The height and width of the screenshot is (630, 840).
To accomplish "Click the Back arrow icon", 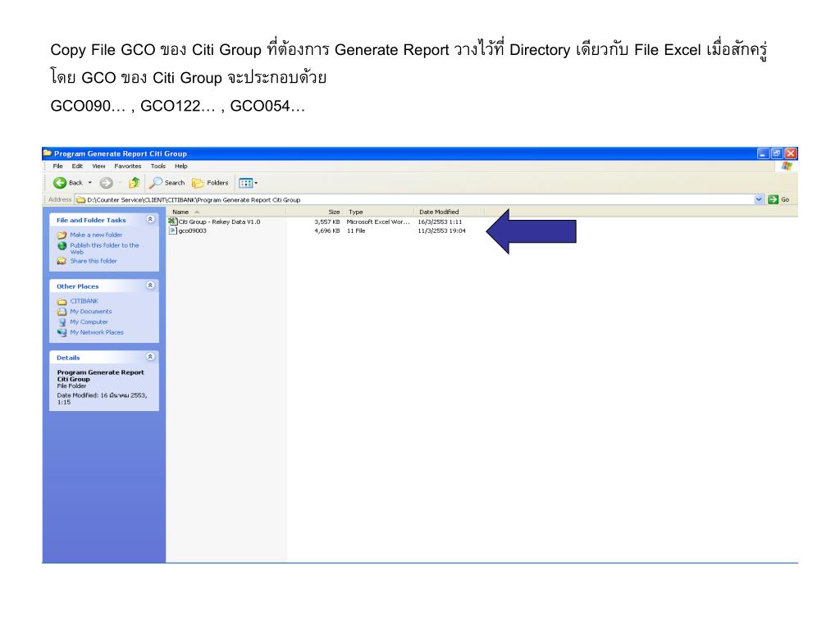I will pos(59,183).
